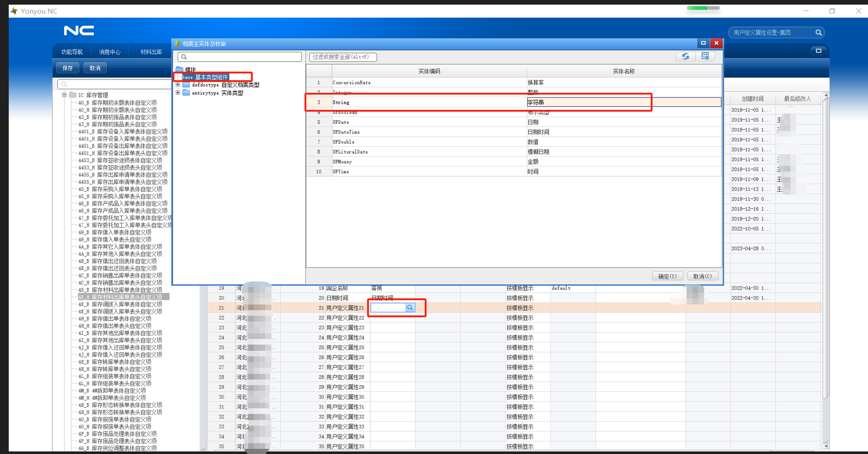Image resolution: width=868 pixels, height=454 pixels.
Task: Select 49_H 库存借入单表头自定义项
Action: click(115, 239)
